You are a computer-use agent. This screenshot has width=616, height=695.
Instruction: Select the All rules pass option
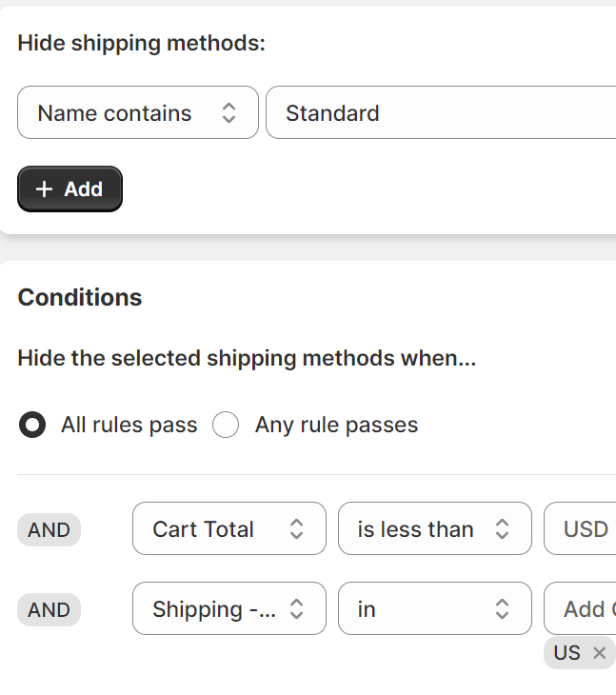(32, 425)
